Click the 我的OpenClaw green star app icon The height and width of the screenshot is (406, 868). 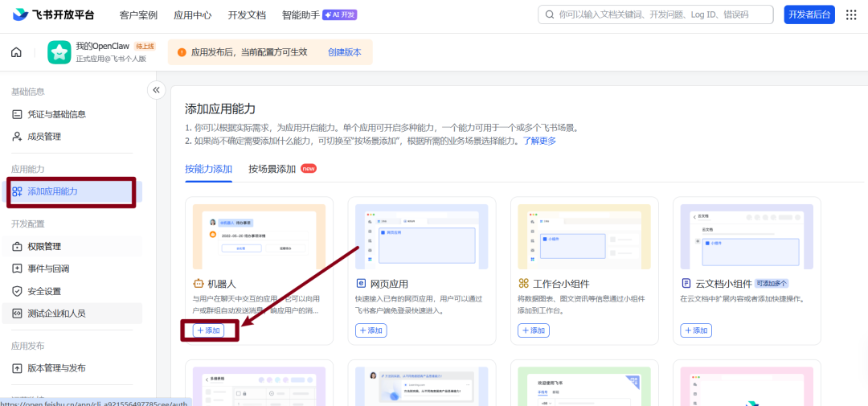(59, 52)
